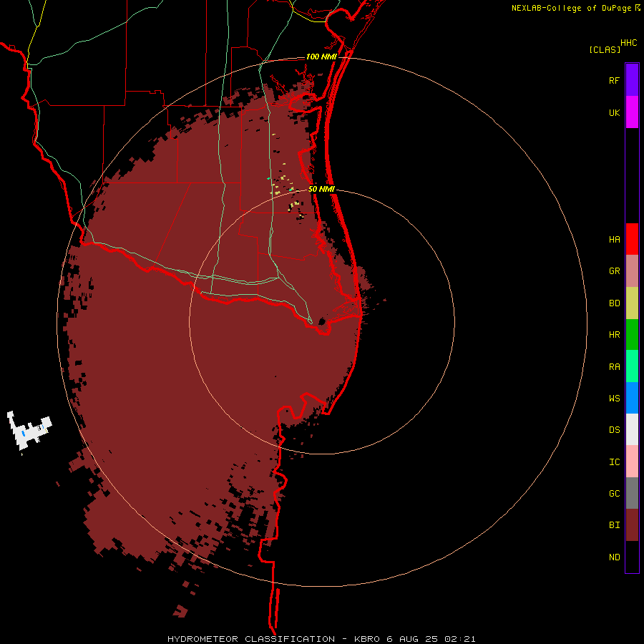Select the IC light pink legend swatch

pyautogui.click(x=632, y=462)
